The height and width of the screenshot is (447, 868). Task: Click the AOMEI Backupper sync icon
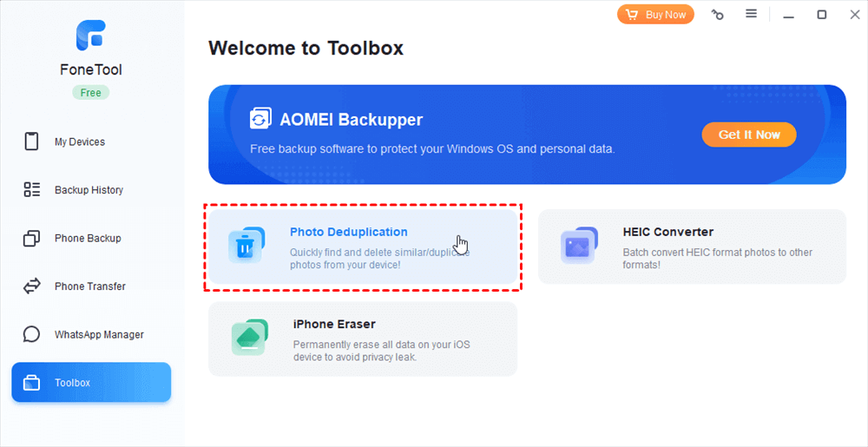click(x=260, y=119)
